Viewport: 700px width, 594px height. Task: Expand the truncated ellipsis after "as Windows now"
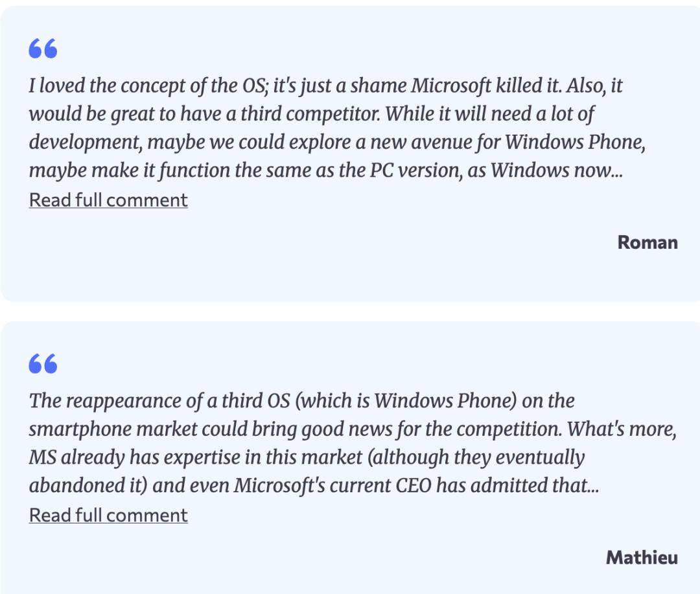pos(617,171)
